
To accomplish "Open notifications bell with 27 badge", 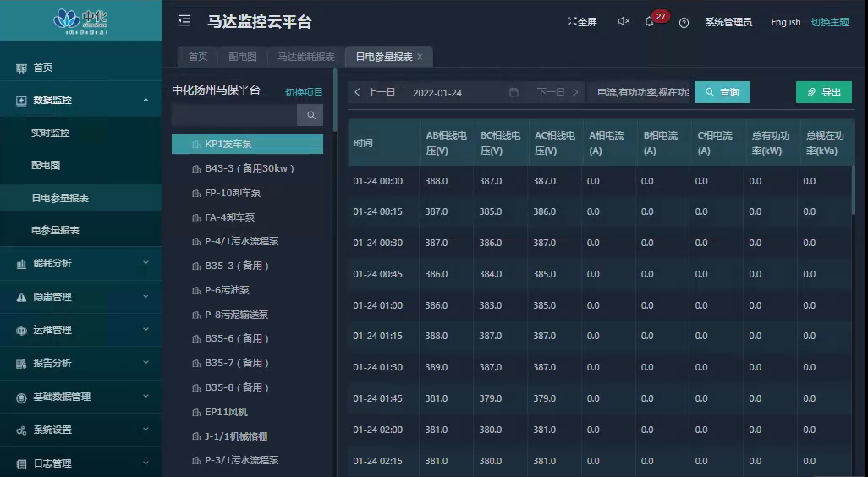I will click(650, 22).
